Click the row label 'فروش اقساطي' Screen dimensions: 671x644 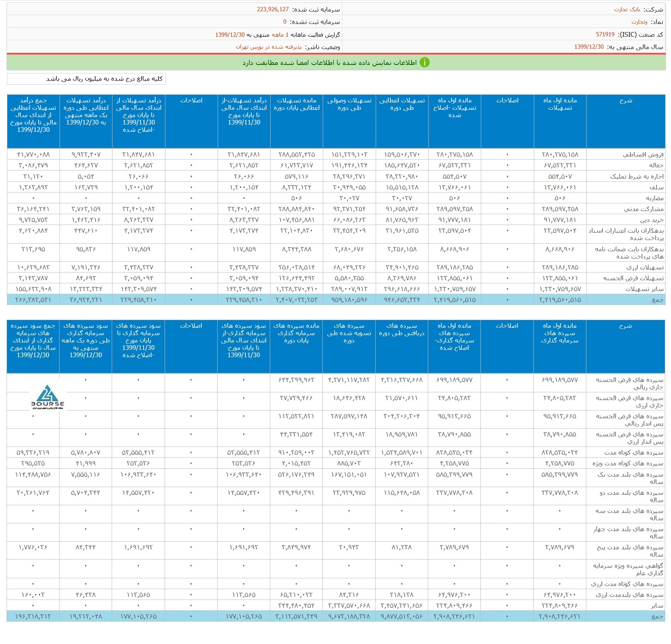(643, 155)
